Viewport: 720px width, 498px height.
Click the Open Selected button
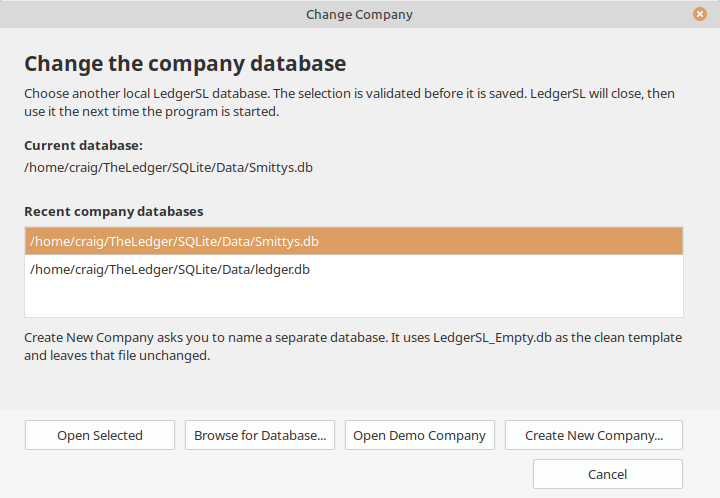pyautogui.click(x=100, y=435)
